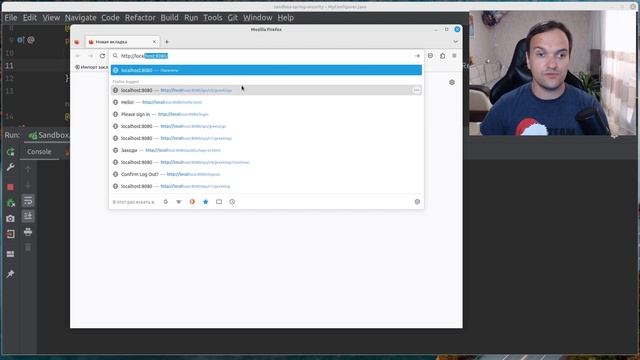
Task: Open the Build menu in the IDE
Action: pyautogui.click(x=169, y=18)
